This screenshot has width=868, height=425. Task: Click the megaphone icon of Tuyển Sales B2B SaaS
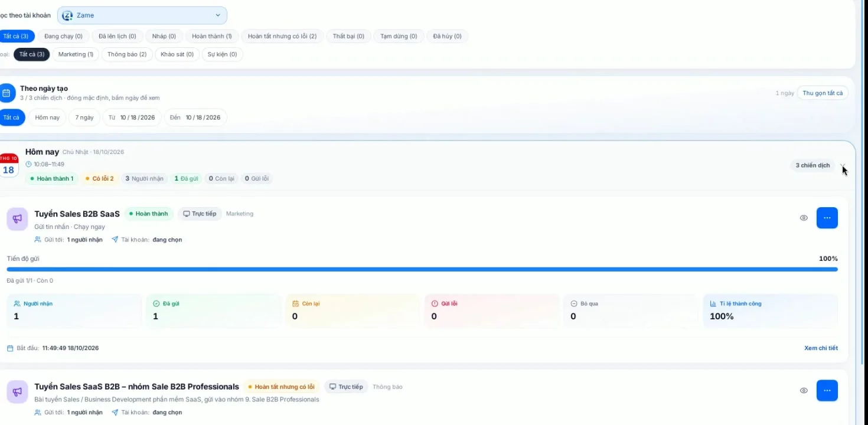(17, 218)
